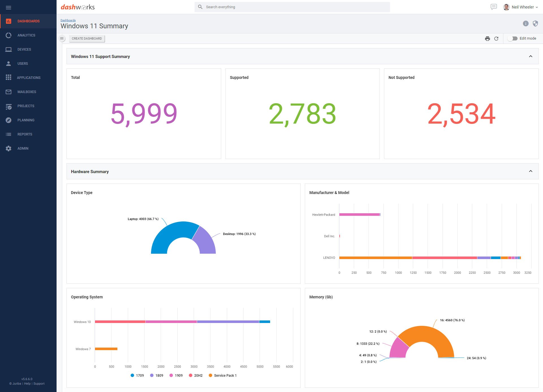This screenshot has width=543, height=392.
Task: Collapse the Hardware Summary section
Action: (531, 171)
